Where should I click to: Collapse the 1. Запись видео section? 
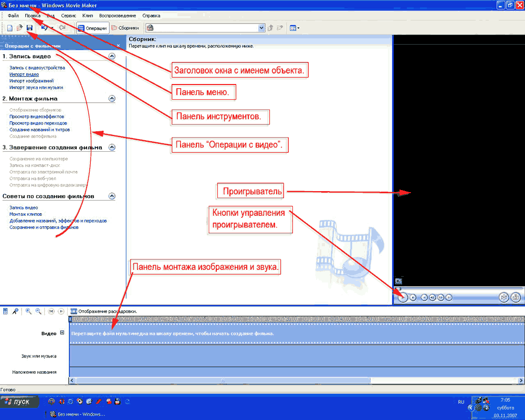coord(112,56)
